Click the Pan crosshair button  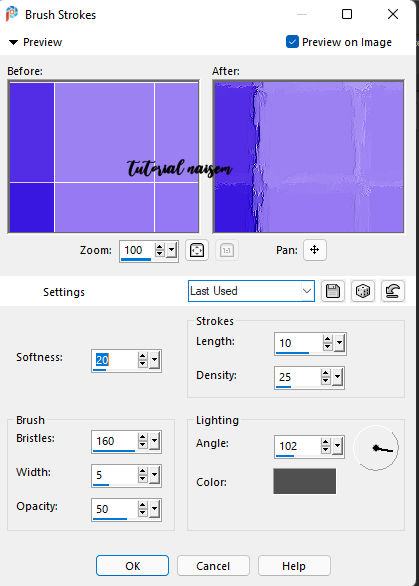click(315, 250)
